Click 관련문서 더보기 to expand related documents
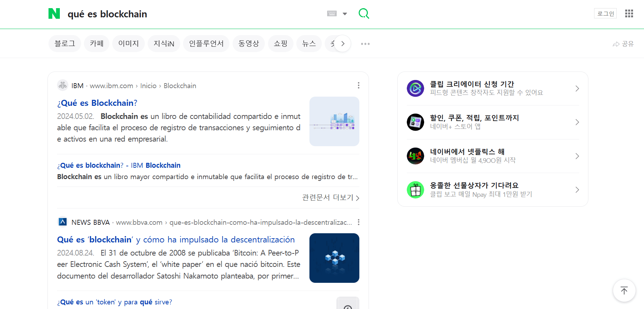Viewport: 644px width, 309px height. click(331, 198)
